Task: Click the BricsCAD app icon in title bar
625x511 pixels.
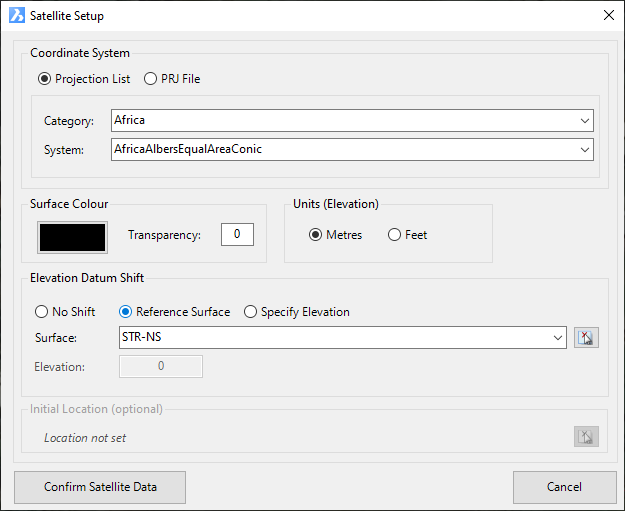Action: coord(17,16)
